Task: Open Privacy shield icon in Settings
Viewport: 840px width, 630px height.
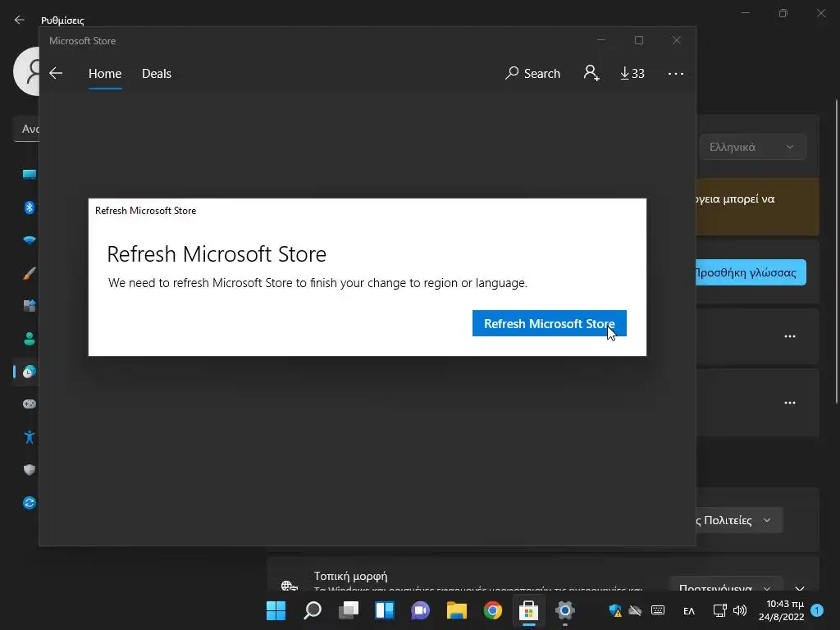Action: (30, 470)
